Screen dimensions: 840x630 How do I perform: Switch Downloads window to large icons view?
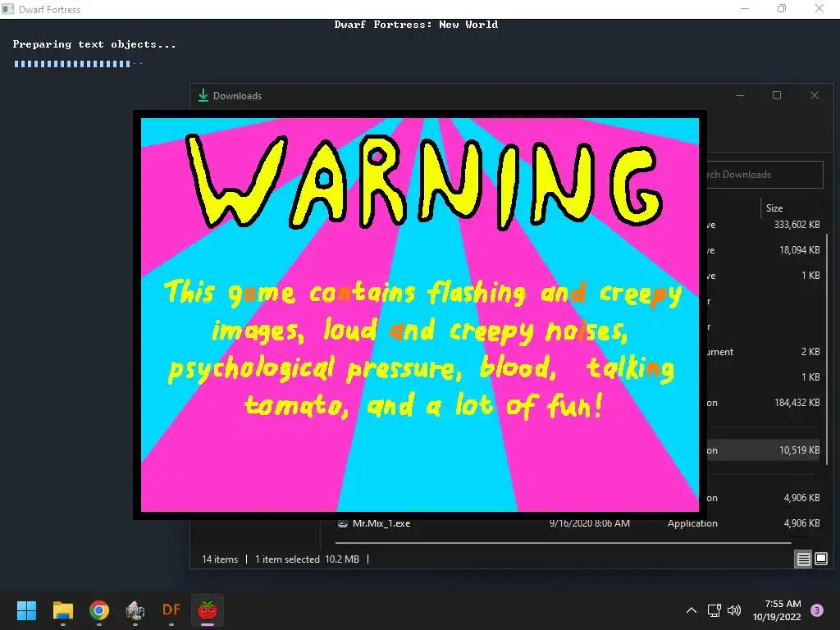(821, 559)
